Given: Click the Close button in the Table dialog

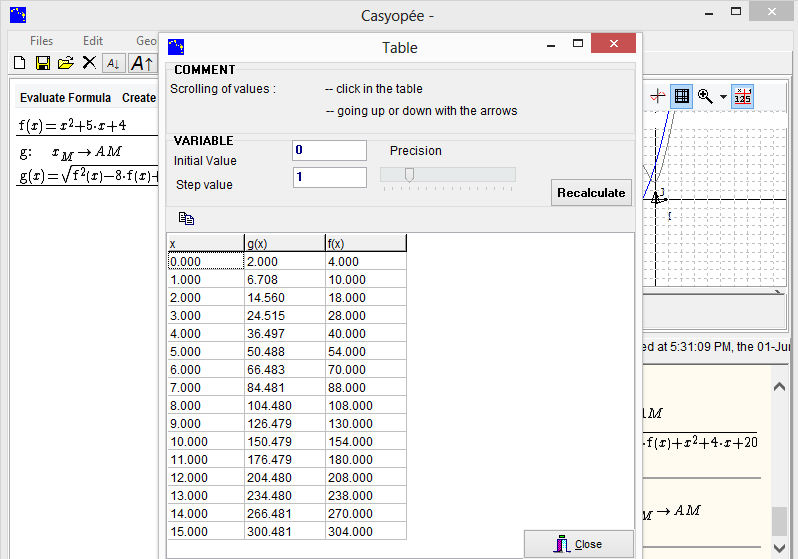Looking at the screenshot, I should click(579, 544).
